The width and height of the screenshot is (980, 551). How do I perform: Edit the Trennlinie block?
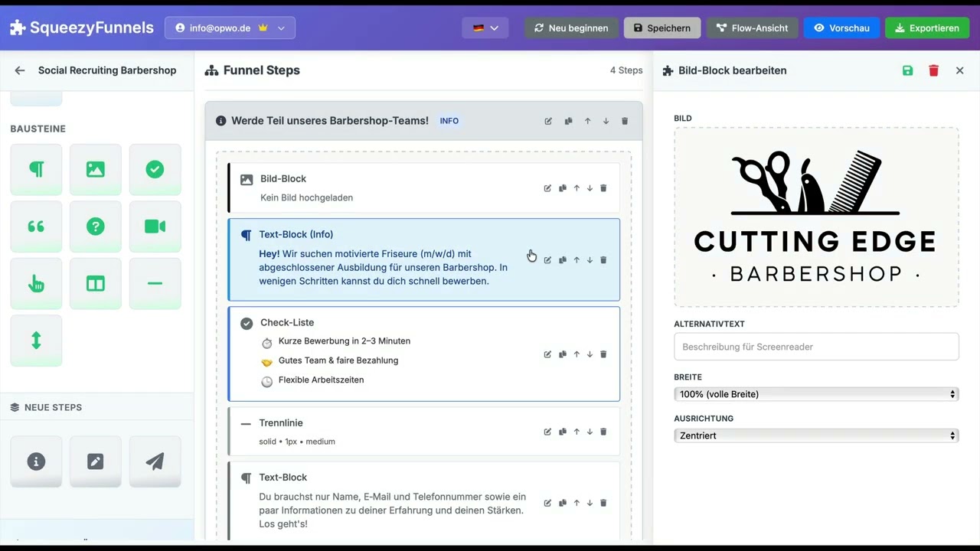click(547, 432)
